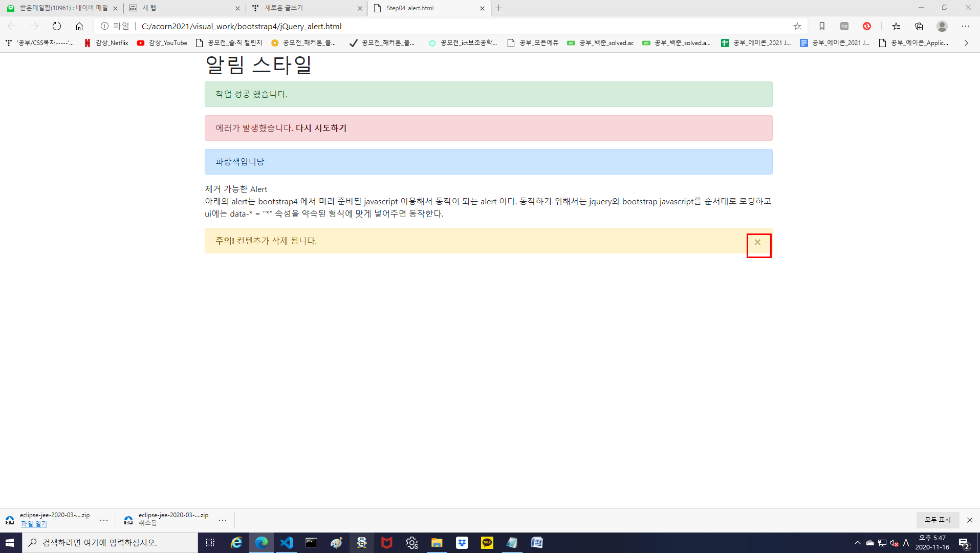Screen dimensions: 980x553
Task: Show hidden system tray icons
Action: click(858, 543)
